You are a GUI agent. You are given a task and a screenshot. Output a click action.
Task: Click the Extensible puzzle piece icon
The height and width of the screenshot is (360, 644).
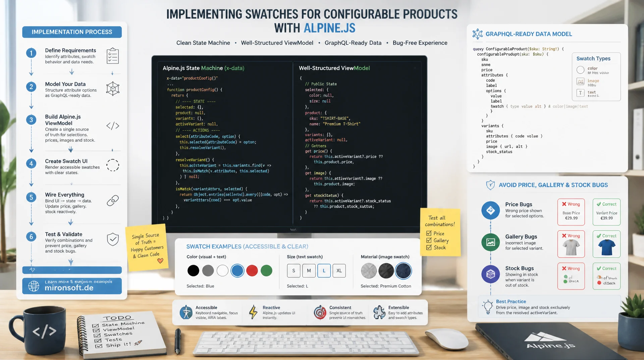click(379, 312)
